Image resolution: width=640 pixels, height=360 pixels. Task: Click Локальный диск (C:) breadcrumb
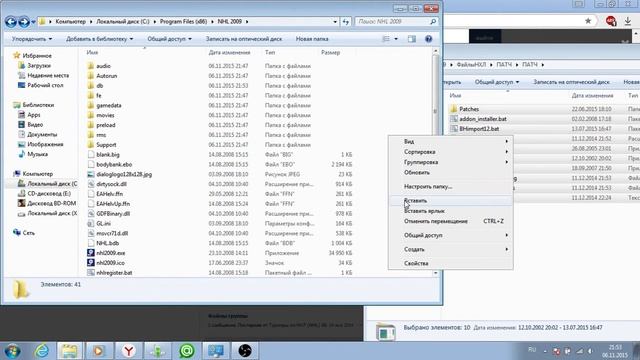[x=122, y=21]
